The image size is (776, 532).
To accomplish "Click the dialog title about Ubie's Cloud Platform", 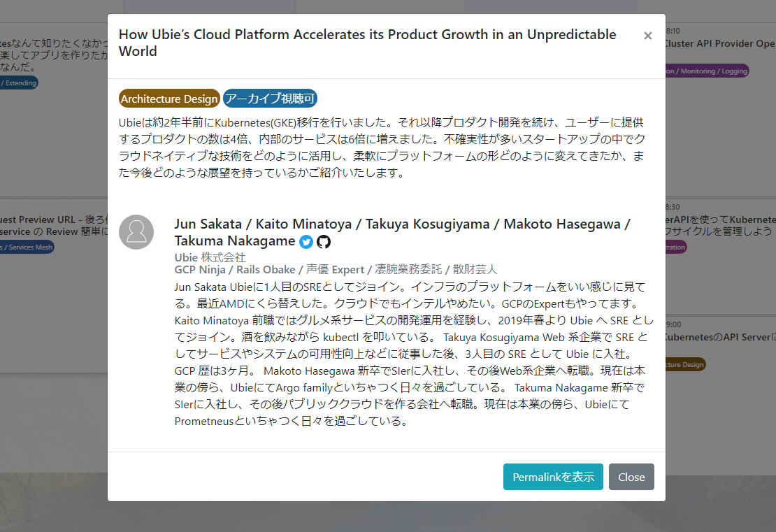I will (x=368, y=43).
